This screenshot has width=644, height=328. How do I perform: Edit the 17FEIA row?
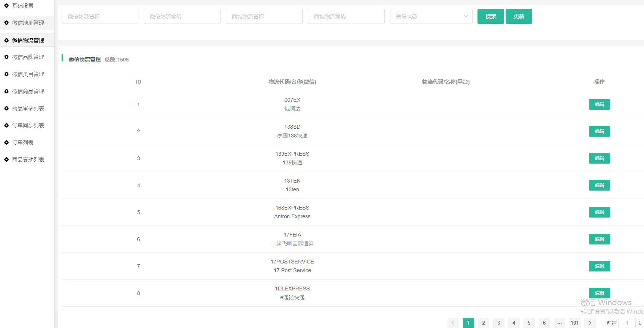600,239
